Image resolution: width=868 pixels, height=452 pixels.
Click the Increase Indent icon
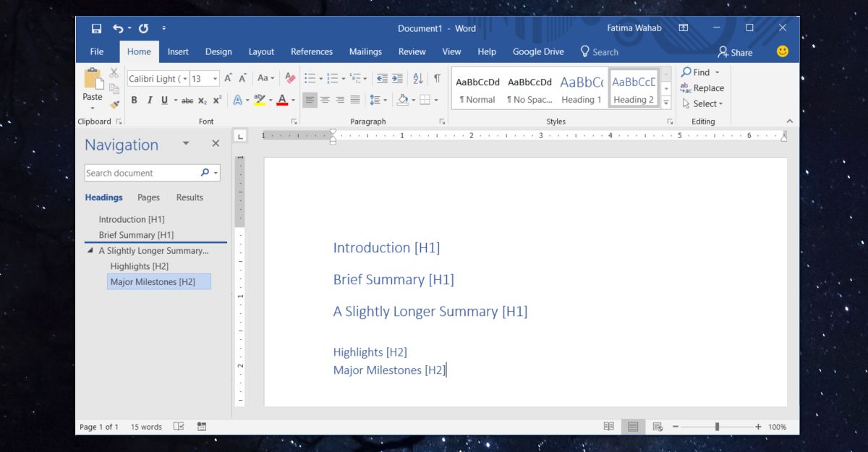pyautogui.click(x=397, y=78)
